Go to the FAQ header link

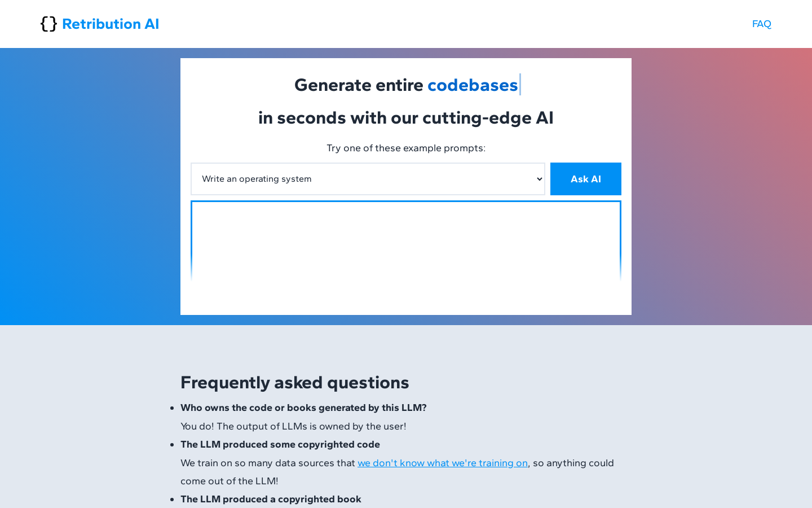(761, 24)
